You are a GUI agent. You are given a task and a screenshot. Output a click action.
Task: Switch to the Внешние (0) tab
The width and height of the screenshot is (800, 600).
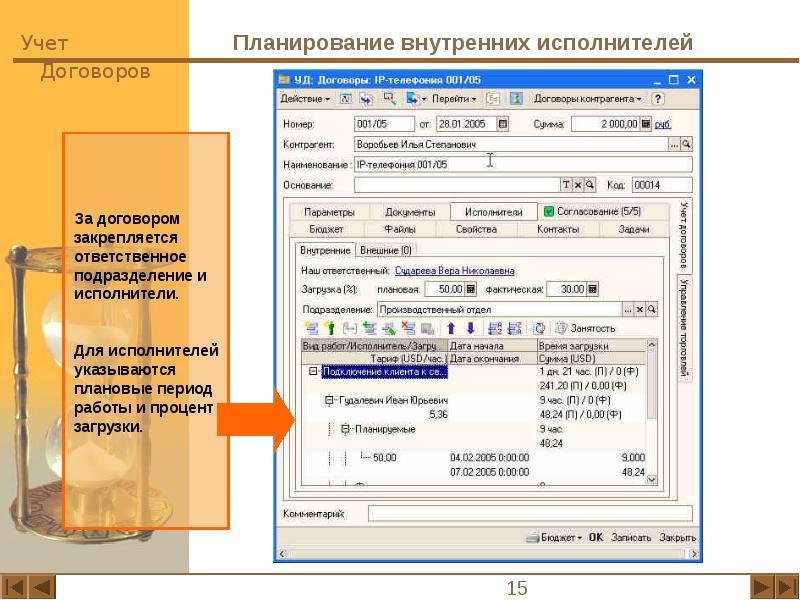(x=385, y=250)
